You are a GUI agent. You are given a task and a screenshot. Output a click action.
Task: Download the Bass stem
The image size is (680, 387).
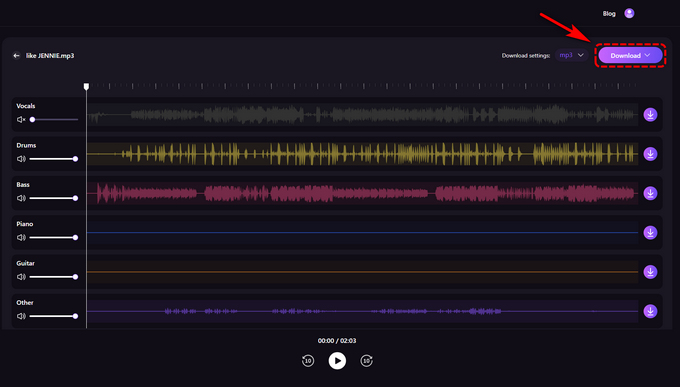650,193
